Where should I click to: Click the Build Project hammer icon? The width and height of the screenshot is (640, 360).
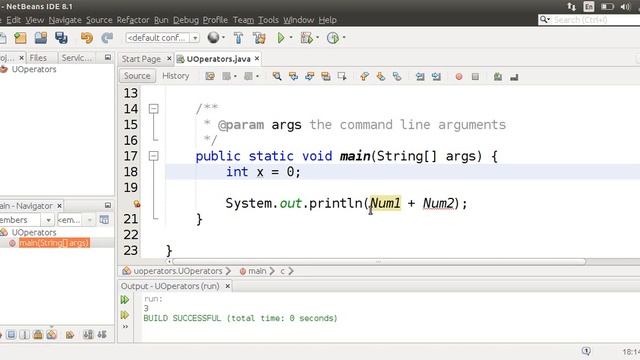[x=238, y=38]
